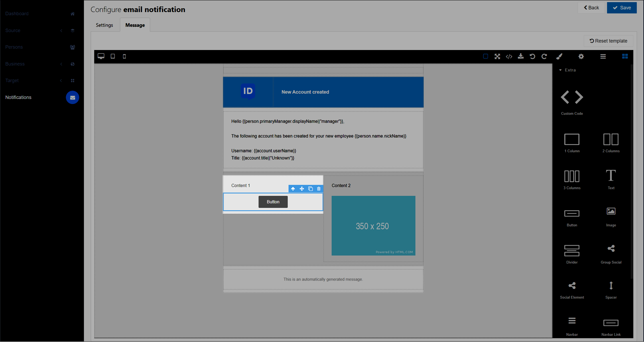644x342 pixels.
Task: Pick the Group Social block
Action: [x=611, y=254]
